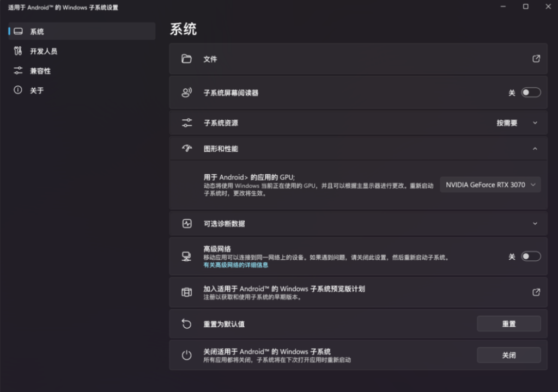Open 有关高级网络的详细信息 link

(235, 265)
